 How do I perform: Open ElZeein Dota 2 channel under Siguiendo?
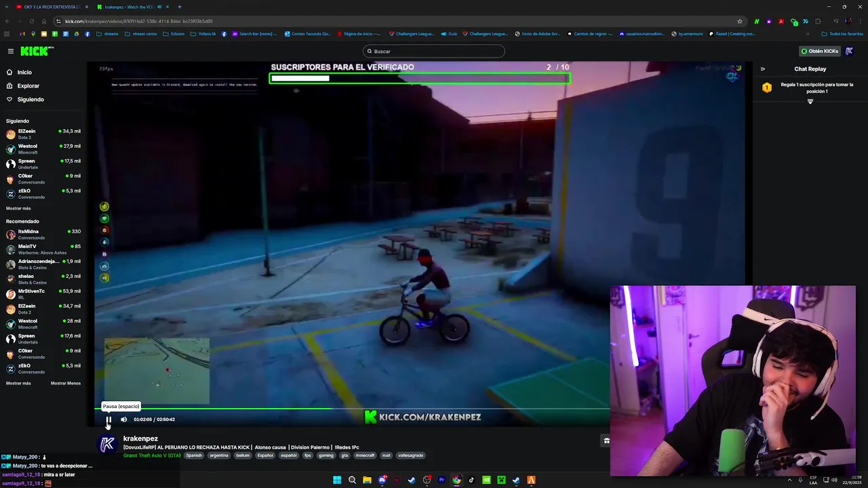click(x=43, y=134)
